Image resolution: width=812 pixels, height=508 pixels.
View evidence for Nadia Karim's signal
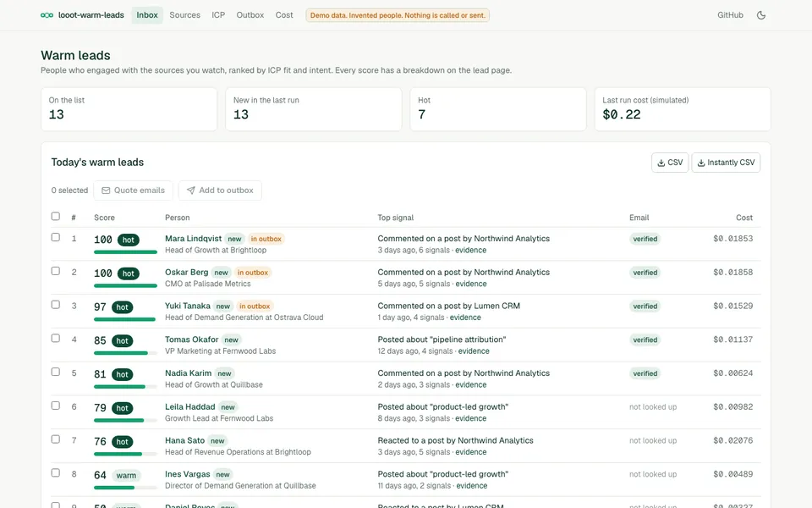(471, 384)
